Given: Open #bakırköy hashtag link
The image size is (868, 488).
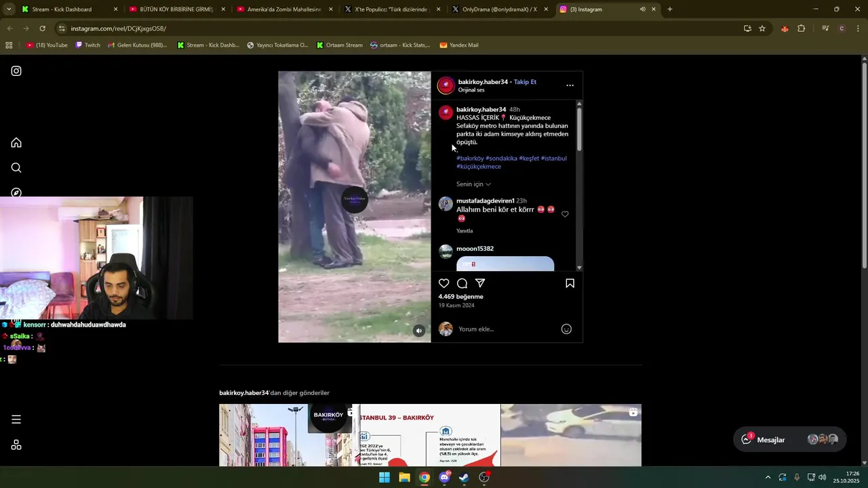Looking at the screenshot, I should coord(470,159).
